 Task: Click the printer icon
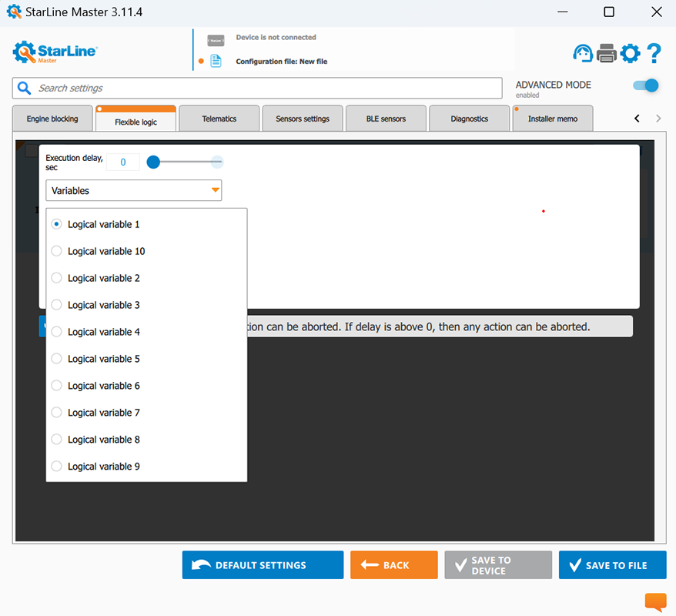pyautogui.click(x=607, y=53)
